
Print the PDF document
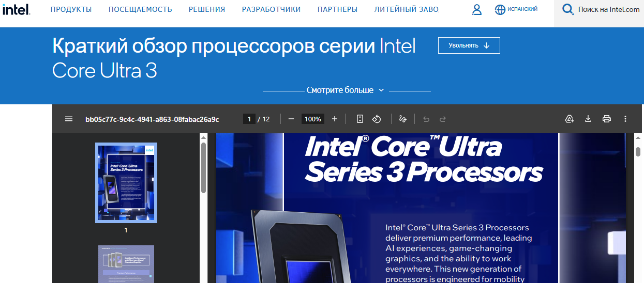coord(607,119)
